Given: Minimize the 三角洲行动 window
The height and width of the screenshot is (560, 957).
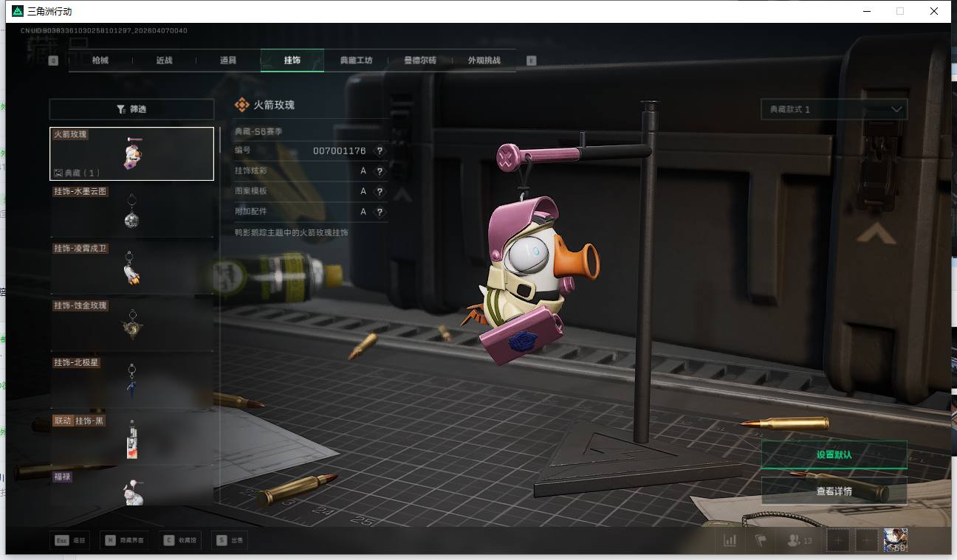Looking at the screenshot, I should click(866, 11).
